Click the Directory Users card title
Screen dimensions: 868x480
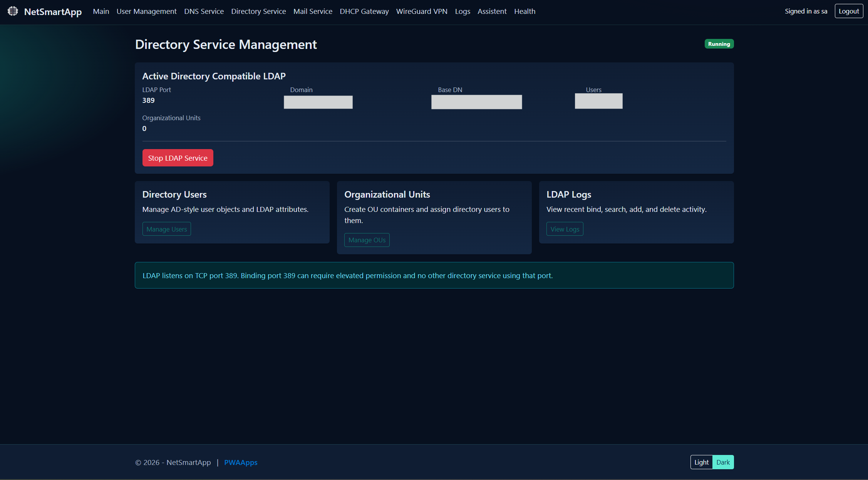pos(174,195)
